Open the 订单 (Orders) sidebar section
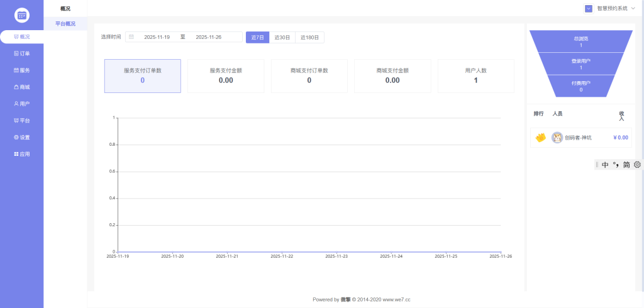 tap(22, 53)
